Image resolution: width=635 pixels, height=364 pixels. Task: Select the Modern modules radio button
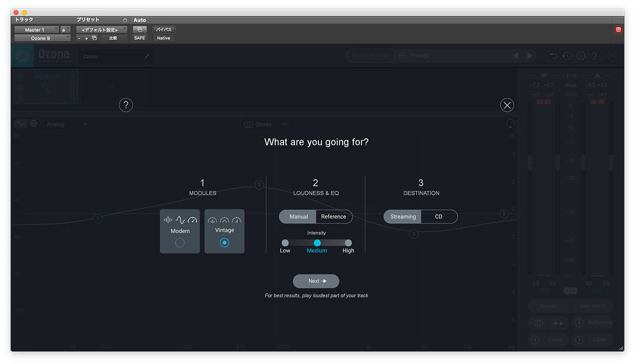(x=180, y=243)
